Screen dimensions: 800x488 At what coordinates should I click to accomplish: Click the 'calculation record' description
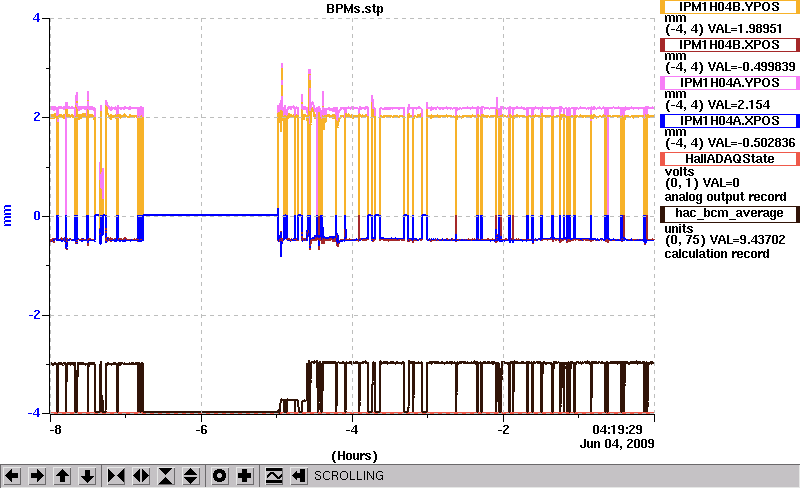pyautogui.click(x=716, y=254)
